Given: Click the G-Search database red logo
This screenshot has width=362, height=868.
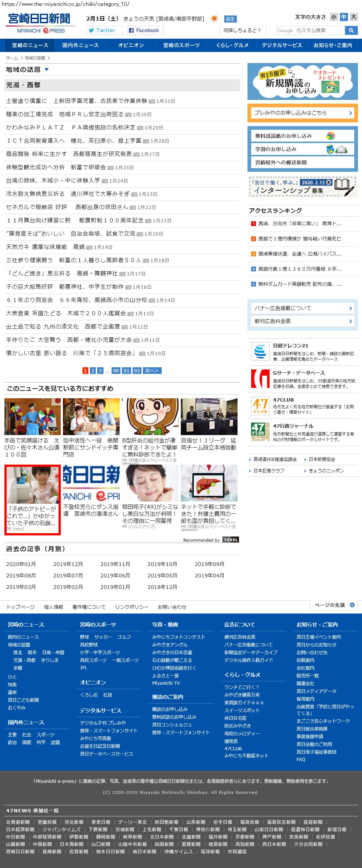Looking at the screenshot, I should pyautogui.click(x=260, y=379).
